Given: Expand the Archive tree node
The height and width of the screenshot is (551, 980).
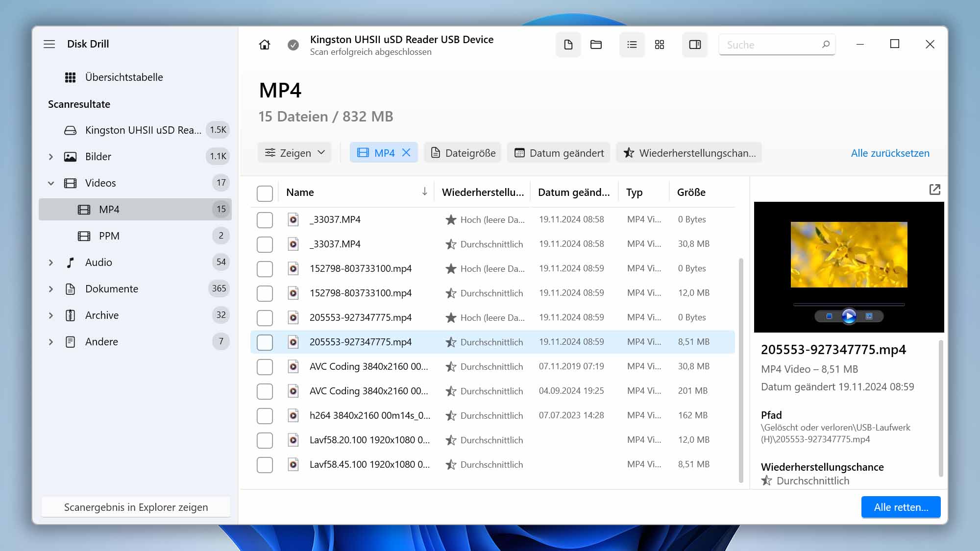Looking at the screenshot, I should pos(51,315).
